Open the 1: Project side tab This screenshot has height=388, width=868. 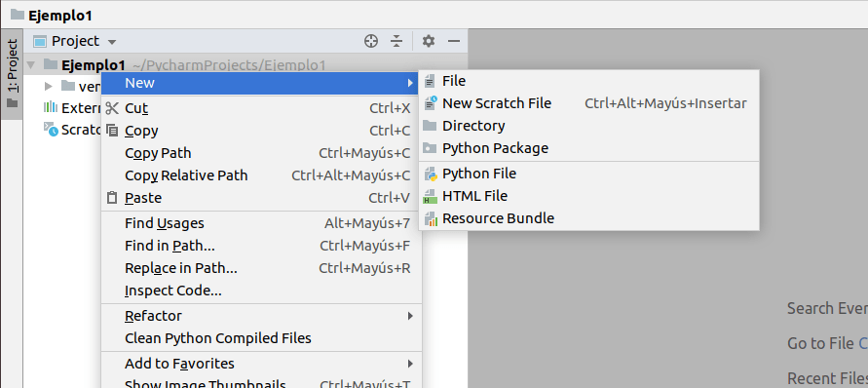click(13, 75)
